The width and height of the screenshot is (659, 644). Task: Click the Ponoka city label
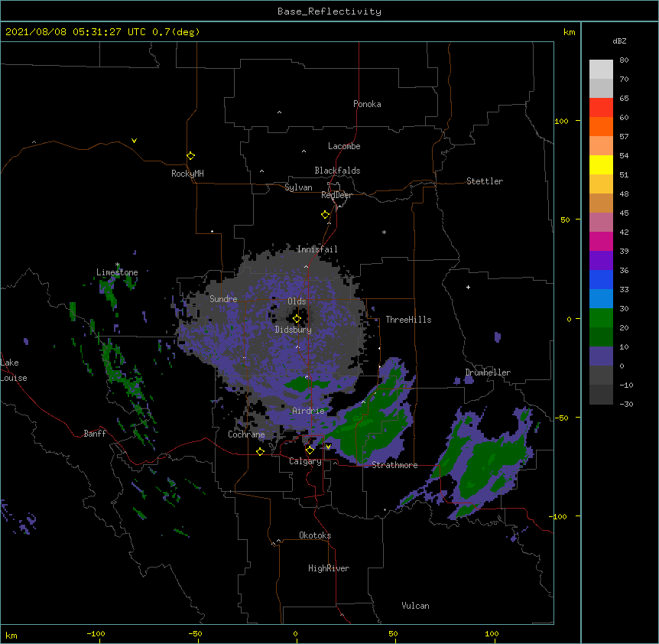tap(367, 104)
